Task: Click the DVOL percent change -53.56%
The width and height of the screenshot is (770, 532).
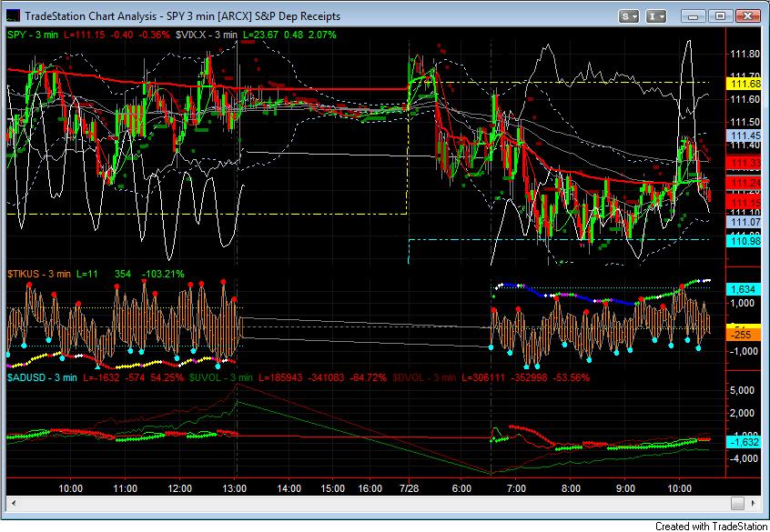Action: coord(571,377)
